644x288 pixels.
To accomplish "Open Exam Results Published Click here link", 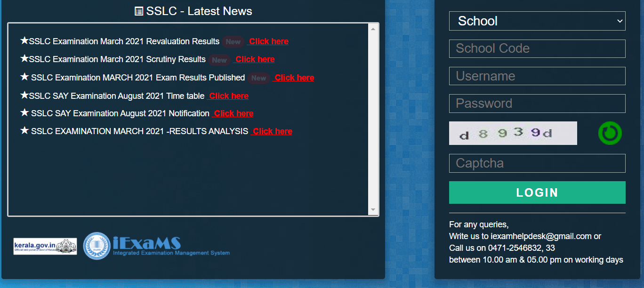I will [x=294, y=78].
